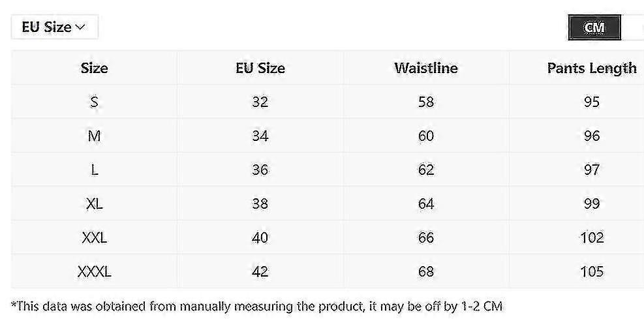Select the CM unit toggle
Viewport: 644px width, 319px height.
[x=594, y=27]
